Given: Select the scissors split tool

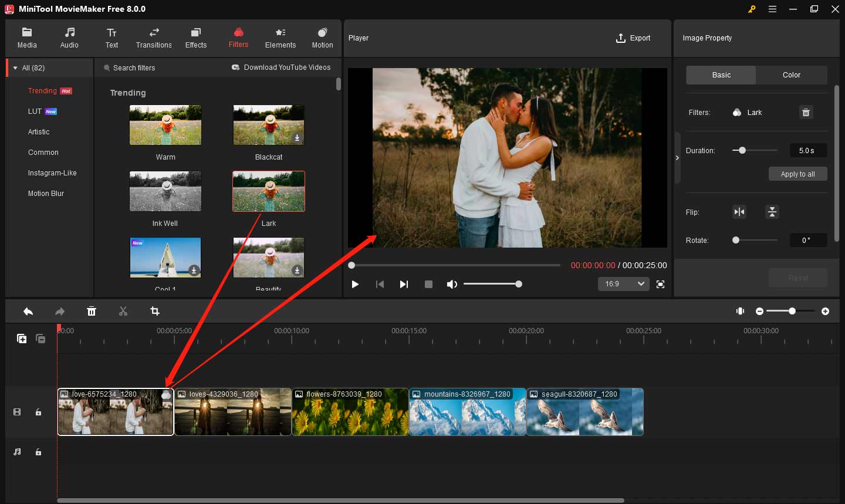Looking at the screenshot, I should click(x=123, y=311).
